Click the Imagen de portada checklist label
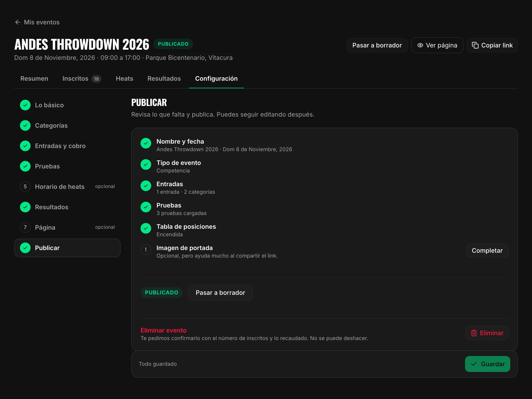The height and width of the screenshot is (399, 532). (x=184, y=248)
